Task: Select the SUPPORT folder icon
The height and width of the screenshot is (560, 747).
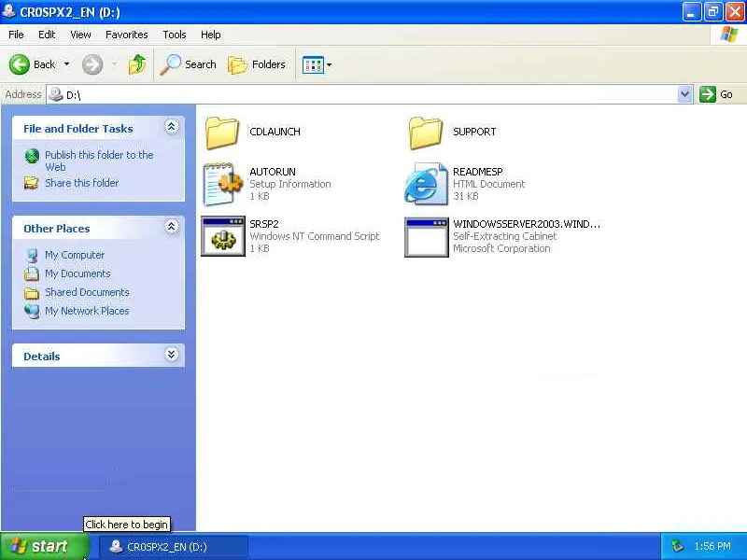Action: (426, 133)
